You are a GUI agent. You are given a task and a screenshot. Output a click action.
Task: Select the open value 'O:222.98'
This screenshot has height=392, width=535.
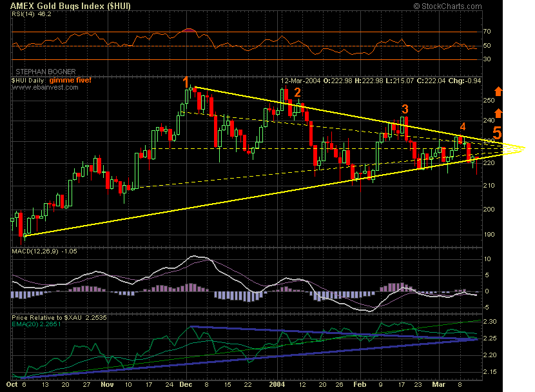pyautogui.click(x=338, y=81)
